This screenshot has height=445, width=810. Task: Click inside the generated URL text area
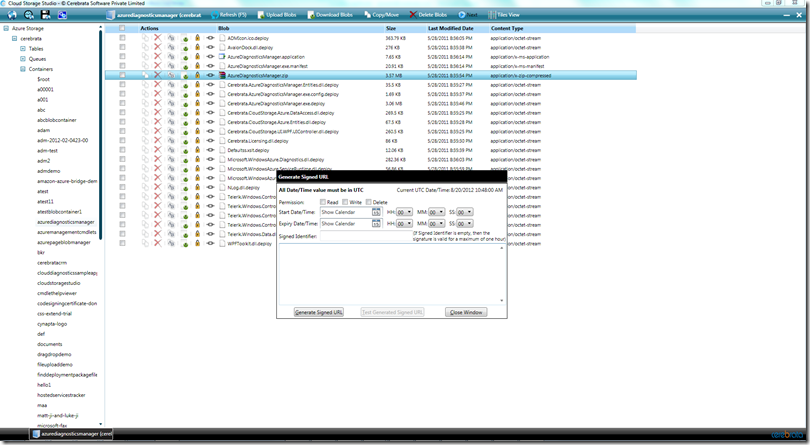coord(392,274)
